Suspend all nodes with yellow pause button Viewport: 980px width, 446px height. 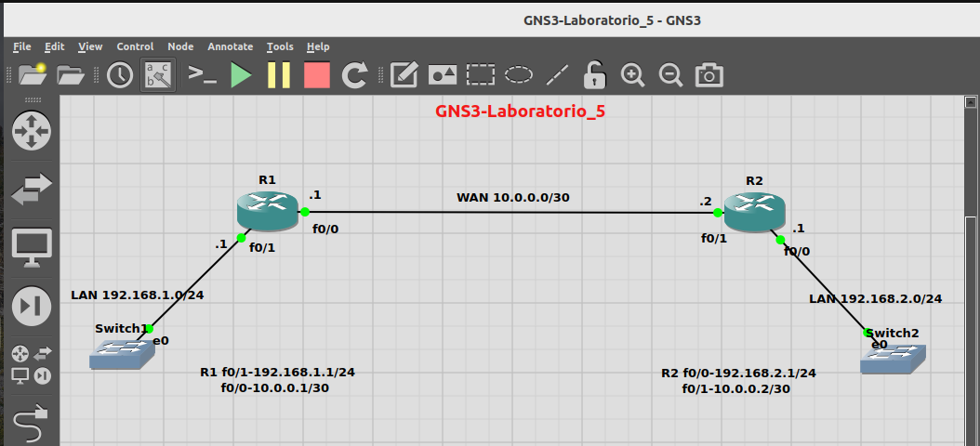(x=279, y=75)
